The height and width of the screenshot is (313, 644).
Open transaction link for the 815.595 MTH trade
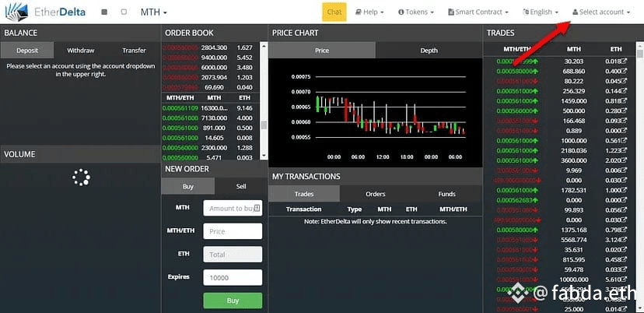[x=625, y=259]
